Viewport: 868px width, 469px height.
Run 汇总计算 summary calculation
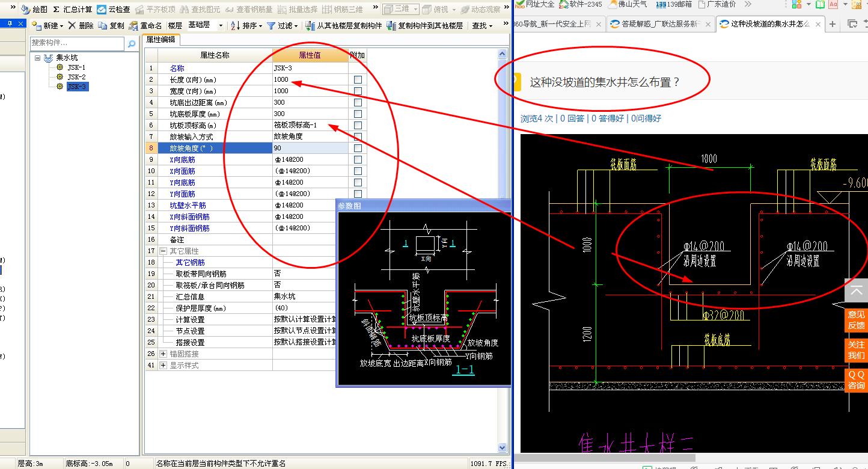[x=73, y=10]
